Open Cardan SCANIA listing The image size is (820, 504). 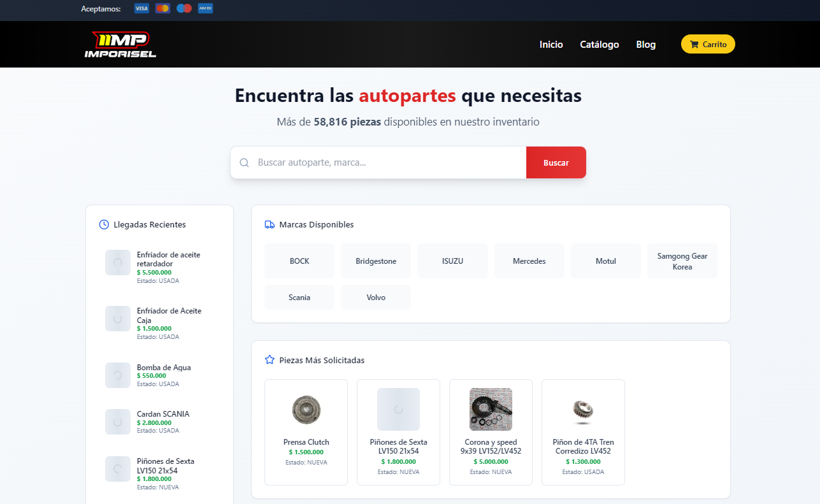pyautogui.click(x=159, y=422)
